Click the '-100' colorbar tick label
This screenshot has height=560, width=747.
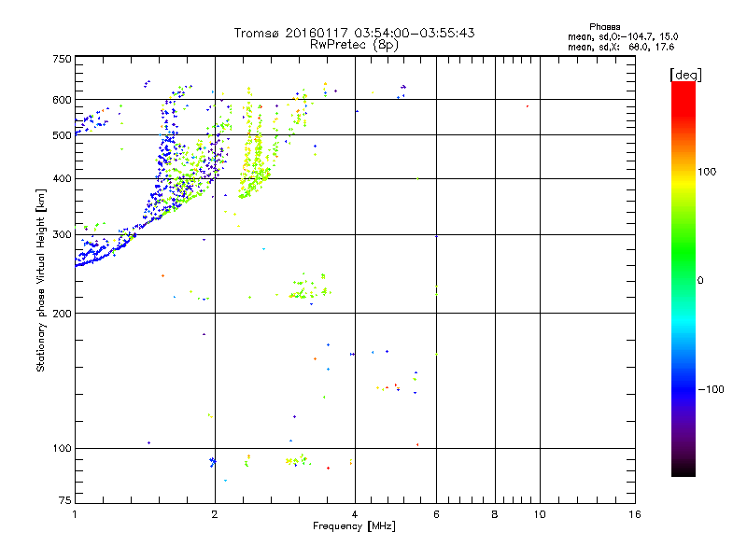(711, 389)
